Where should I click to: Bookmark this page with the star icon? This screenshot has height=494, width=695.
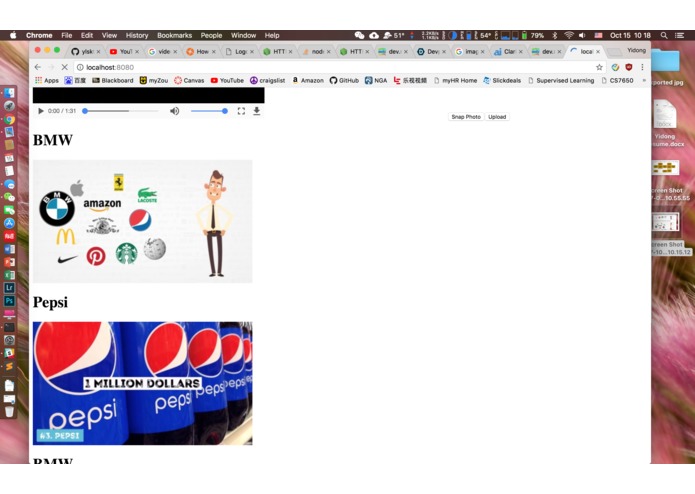pyautogui.click(x=599, y=67)
